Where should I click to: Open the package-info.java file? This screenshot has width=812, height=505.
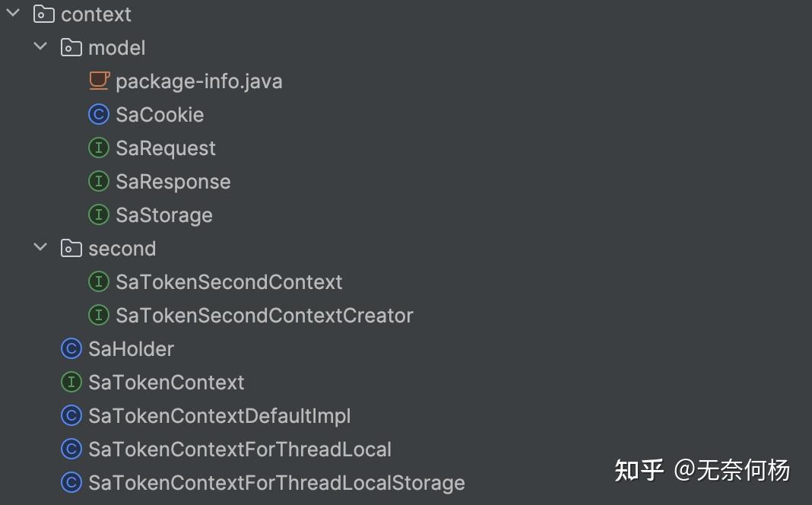click(198, 81)
